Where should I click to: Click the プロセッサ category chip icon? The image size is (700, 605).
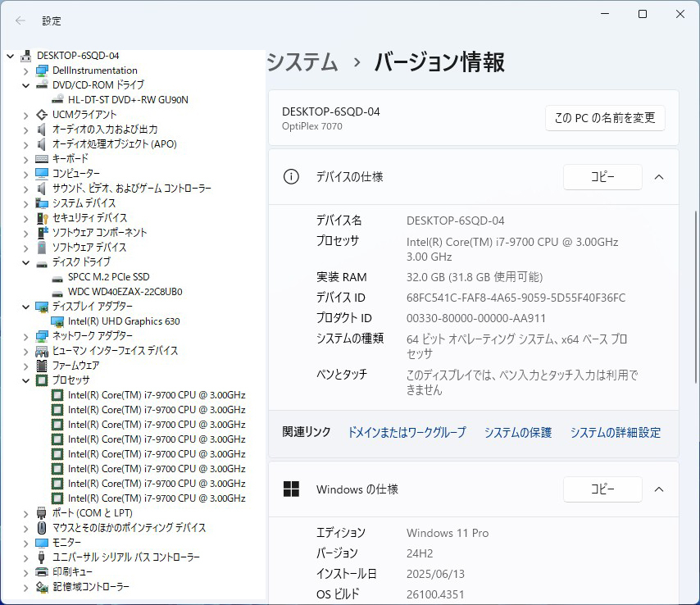coord(42,380)
